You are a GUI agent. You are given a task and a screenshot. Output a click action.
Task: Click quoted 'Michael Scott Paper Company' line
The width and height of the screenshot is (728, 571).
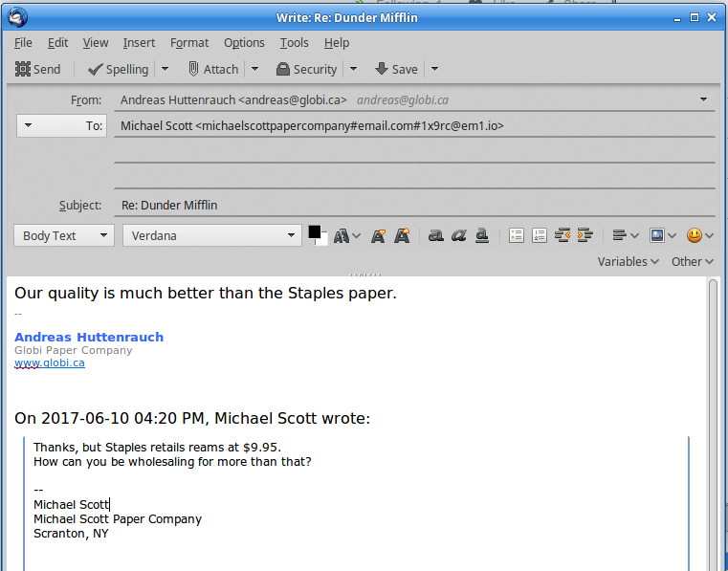(118, 519)
